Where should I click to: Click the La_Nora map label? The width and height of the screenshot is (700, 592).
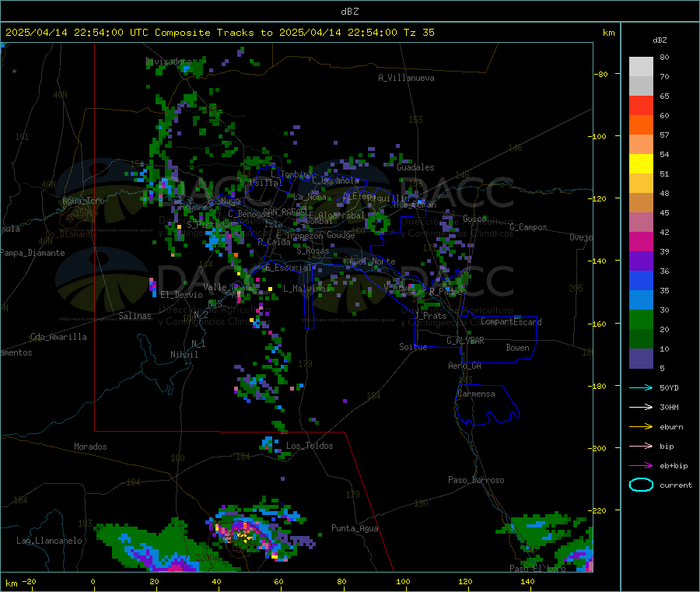pos(310,197)
